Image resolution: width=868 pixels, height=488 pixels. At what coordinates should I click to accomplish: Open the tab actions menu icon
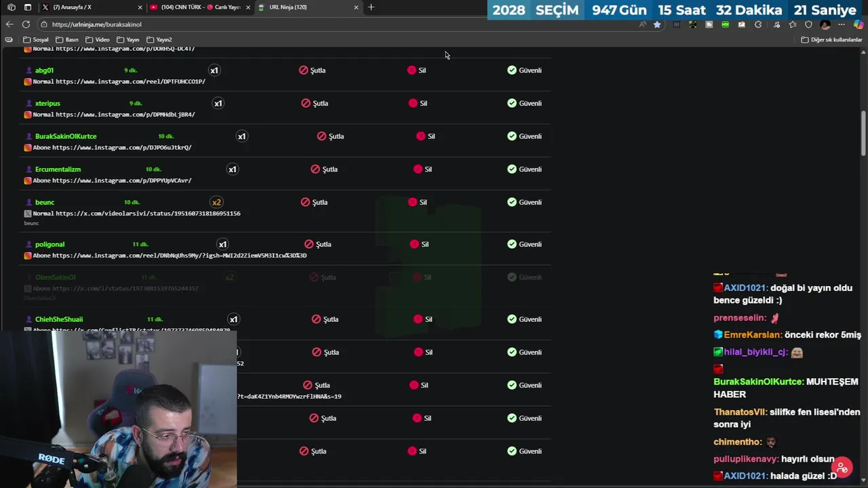[28, 7]
